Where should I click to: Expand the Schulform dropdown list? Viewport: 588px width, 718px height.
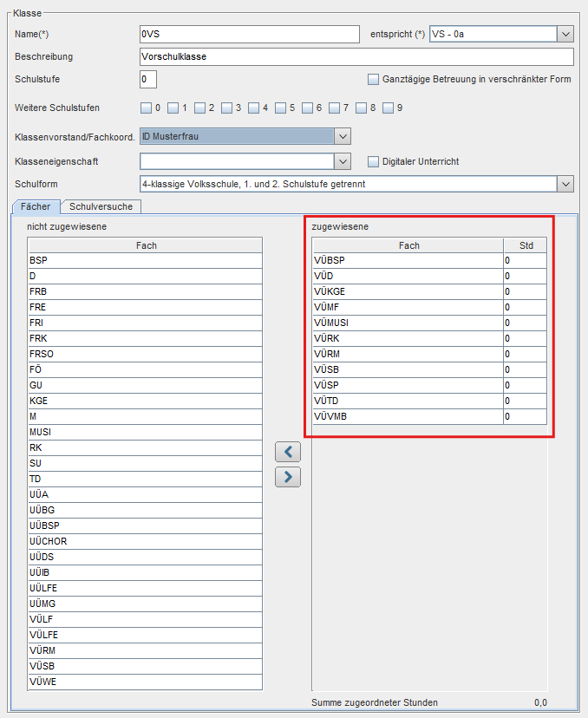tap(565, 184)
